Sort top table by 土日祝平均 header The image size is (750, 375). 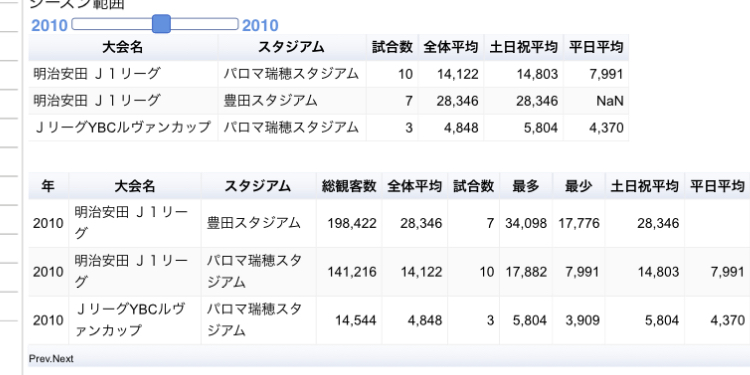click(x=524, y=47)
